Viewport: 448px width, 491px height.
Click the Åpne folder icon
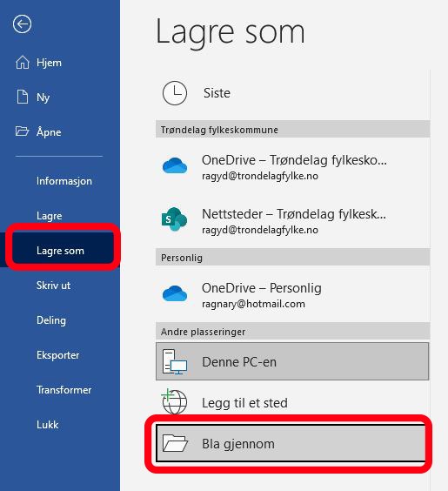click(x=22, y=131)
